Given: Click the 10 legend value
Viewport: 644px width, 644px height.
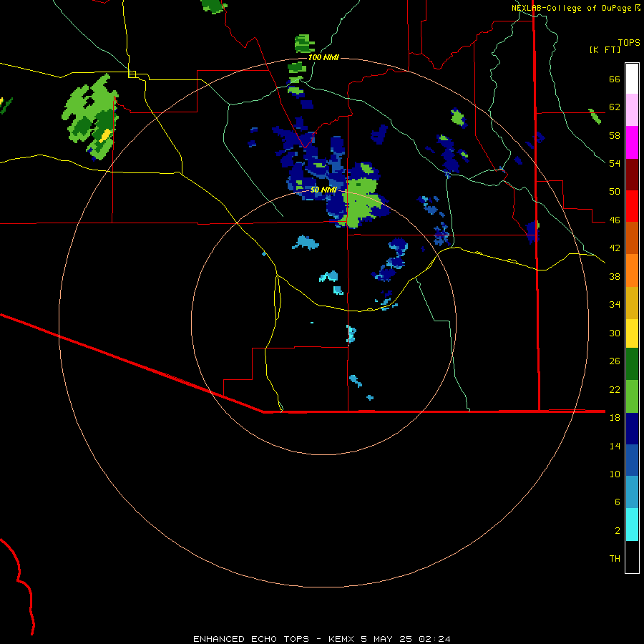Looking at the screenshot, I should tap(615, 474).
